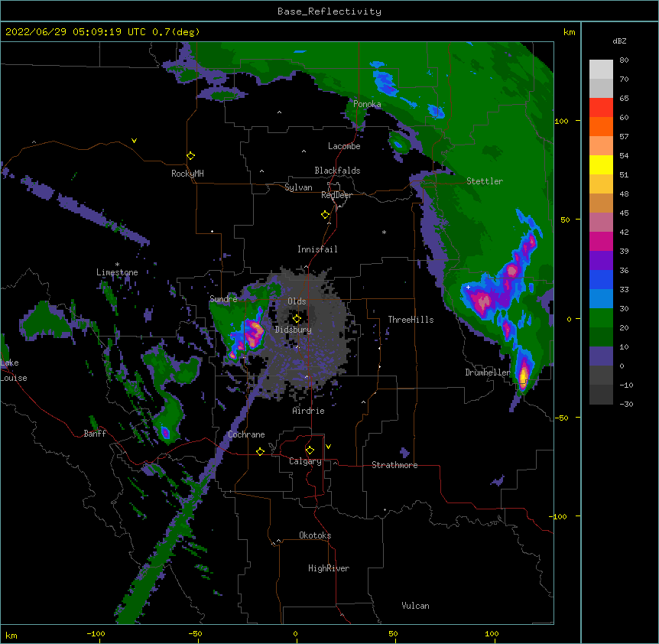Select the Sylvan label on map
Image resolution: width=659 pixels, height=644 pixels.
click(298, 187)
